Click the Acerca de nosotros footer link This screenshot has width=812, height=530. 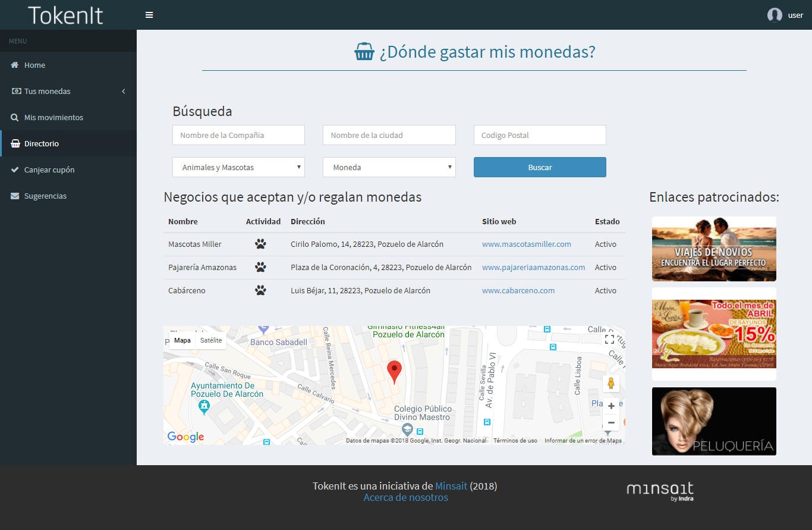point(405,497)
